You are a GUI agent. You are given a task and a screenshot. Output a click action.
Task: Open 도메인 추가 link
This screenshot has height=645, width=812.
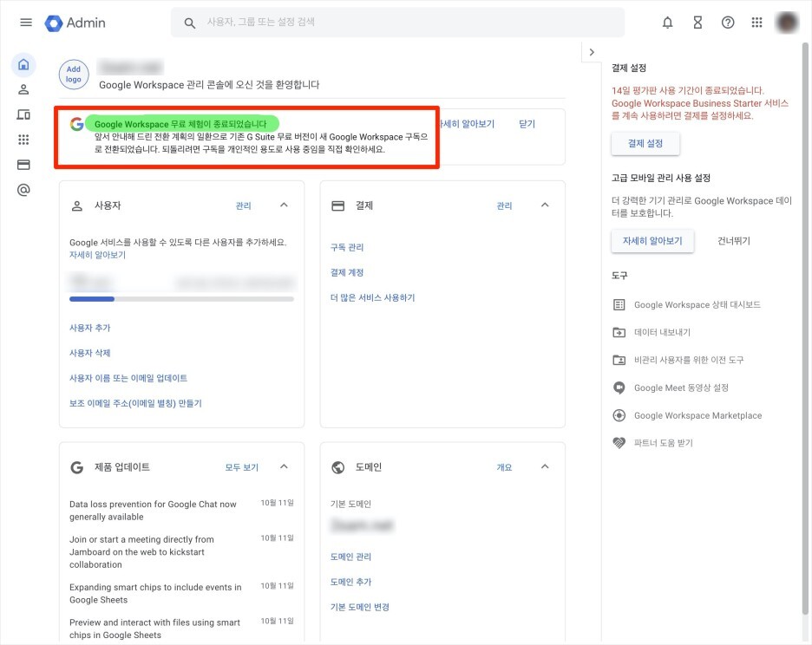tap(350, 582)
